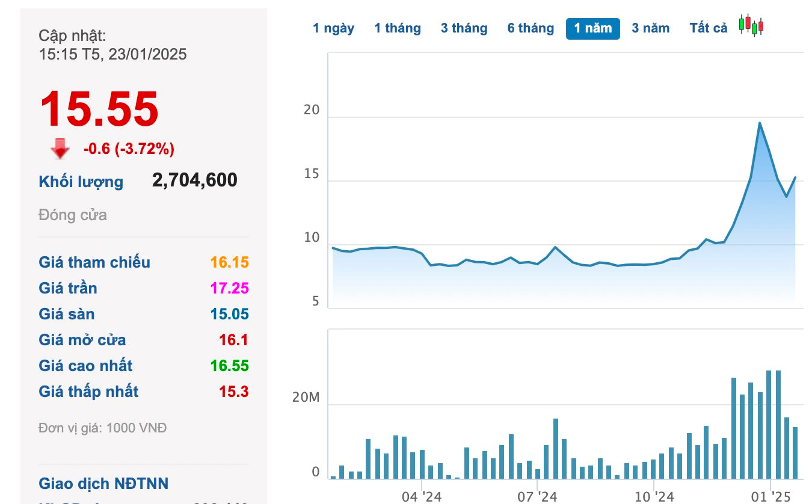Image resolution: width=812 pixels, height=504 pixels.
Task: Select the '3 năm' time range tab
Action: [651, 28]
